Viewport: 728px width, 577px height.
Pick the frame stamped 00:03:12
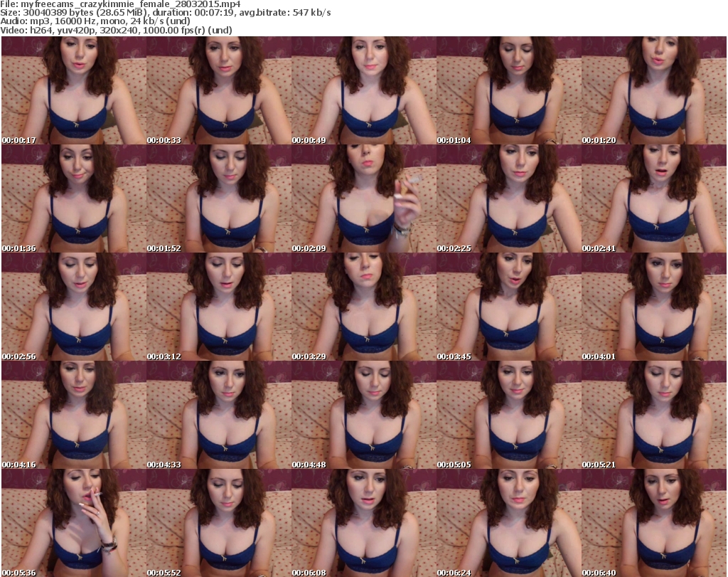coord(219,307)
